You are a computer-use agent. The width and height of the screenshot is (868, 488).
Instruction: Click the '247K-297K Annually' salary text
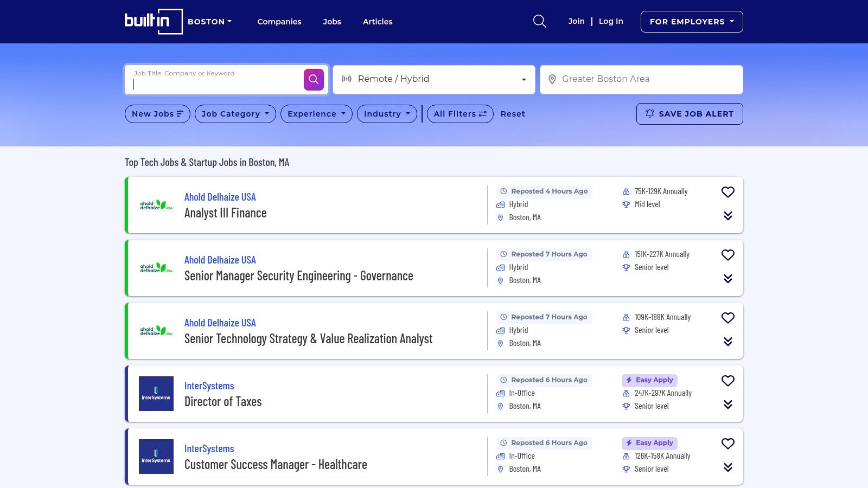point(663,393)
